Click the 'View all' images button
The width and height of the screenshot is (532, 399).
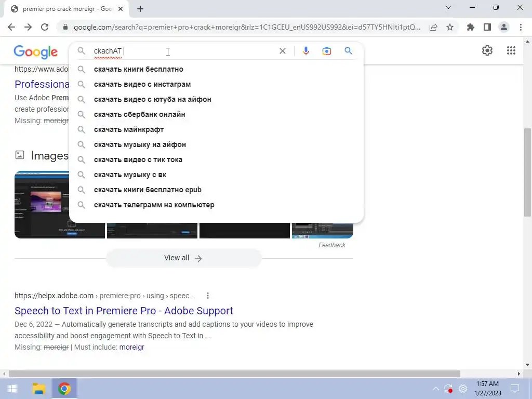(183, 258)
